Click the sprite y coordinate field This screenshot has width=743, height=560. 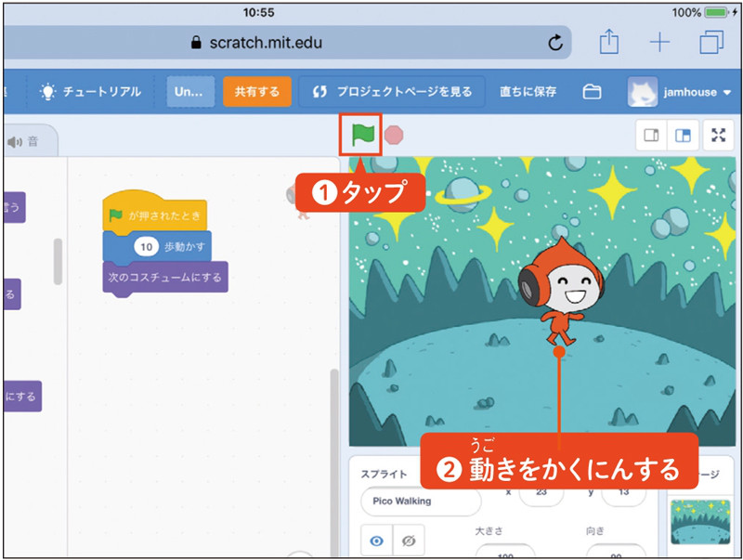(x=623, y=495)
